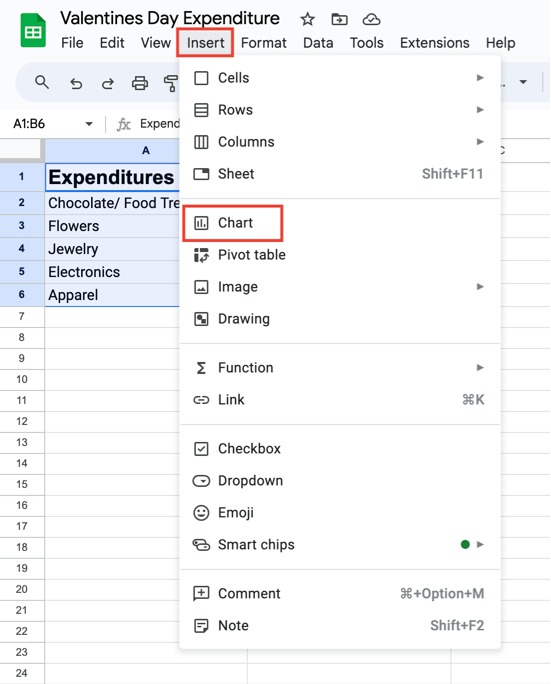Select row 7 header
The height and width of the screenshot is (684, 551).
tap(22, 317)
